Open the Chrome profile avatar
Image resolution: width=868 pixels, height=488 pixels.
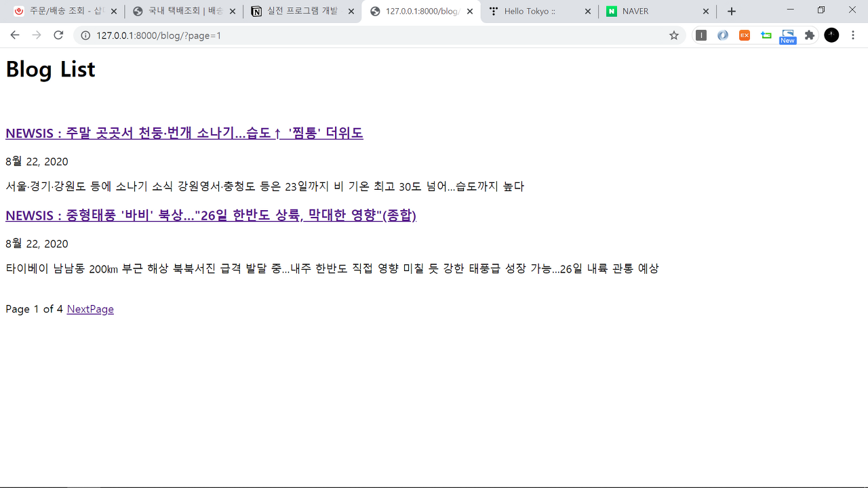point(831,35)
